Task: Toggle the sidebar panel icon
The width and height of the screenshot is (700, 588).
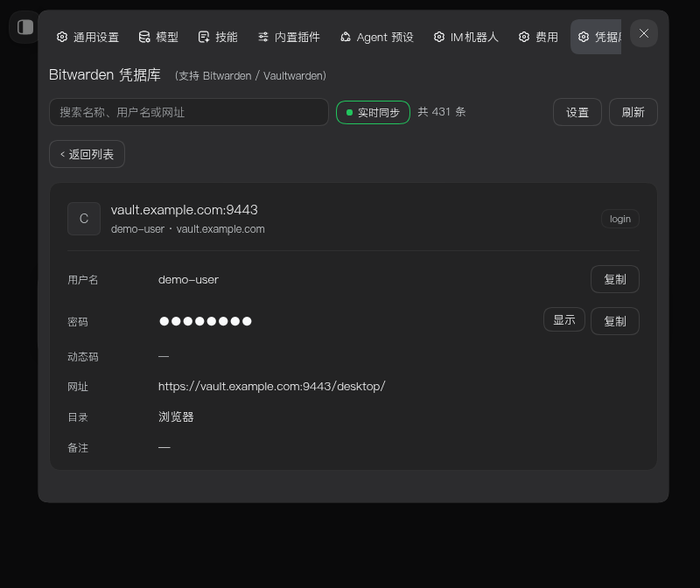Action: 25,27
